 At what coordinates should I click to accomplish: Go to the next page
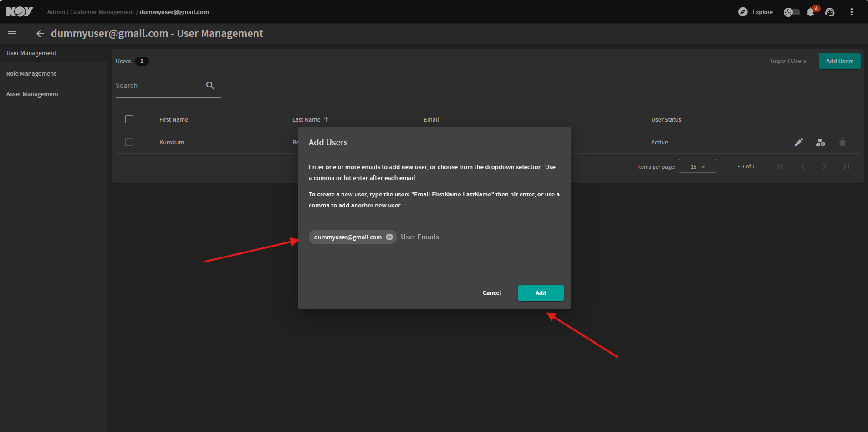(x=824, y=166)
